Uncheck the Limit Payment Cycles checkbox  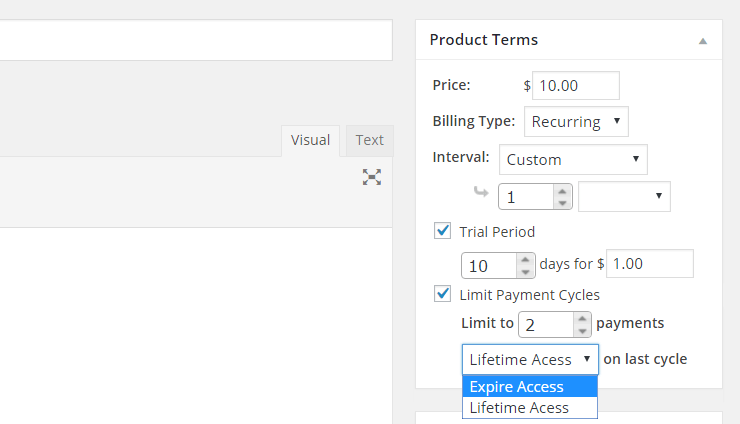[x=442, y=294]
